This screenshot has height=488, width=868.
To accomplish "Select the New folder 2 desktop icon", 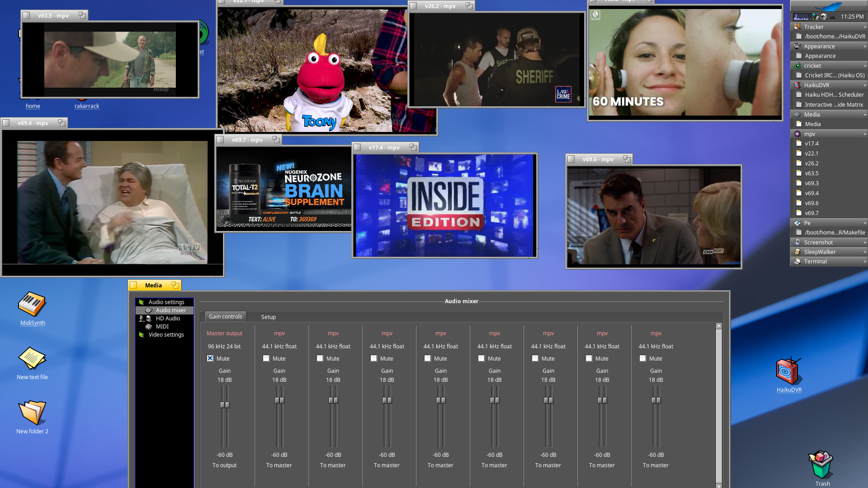I will (32, 413).
